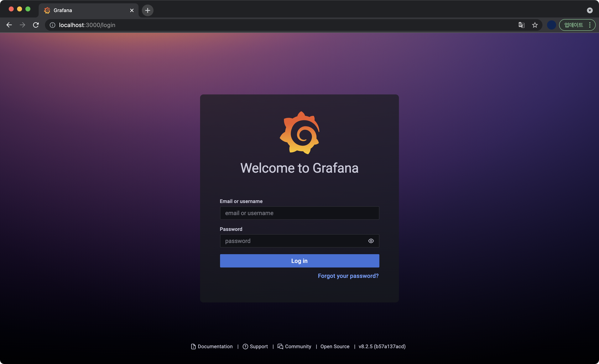Bookmark the page using the star icon
This screenshot has width=599, height=364.
tap(535, 25)
